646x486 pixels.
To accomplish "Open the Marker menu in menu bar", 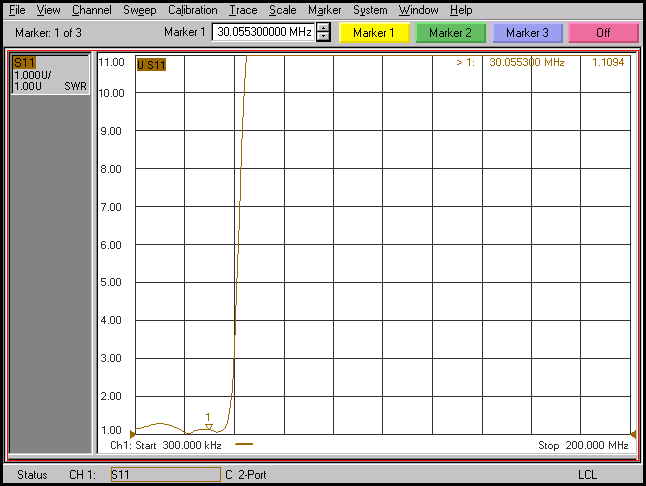I will [324, 10].
